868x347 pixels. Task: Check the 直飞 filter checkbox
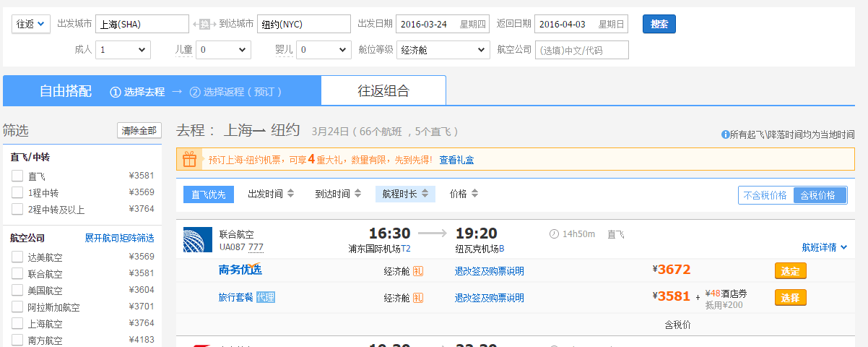pyautogui.click(x=17, y=176)
